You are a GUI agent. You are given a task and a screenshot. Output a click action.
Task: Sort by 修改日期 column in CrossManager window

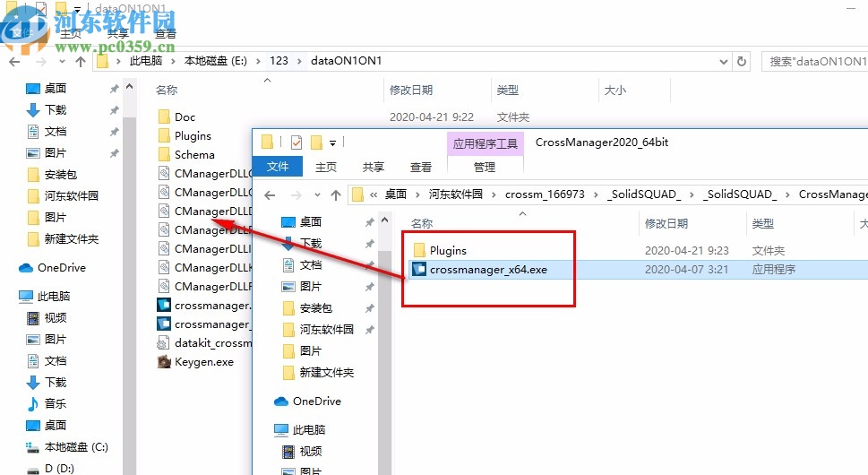[666, 224]
